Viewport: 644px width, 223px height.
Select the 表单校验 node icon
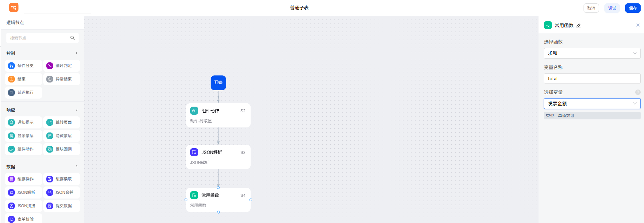(11, 219)
